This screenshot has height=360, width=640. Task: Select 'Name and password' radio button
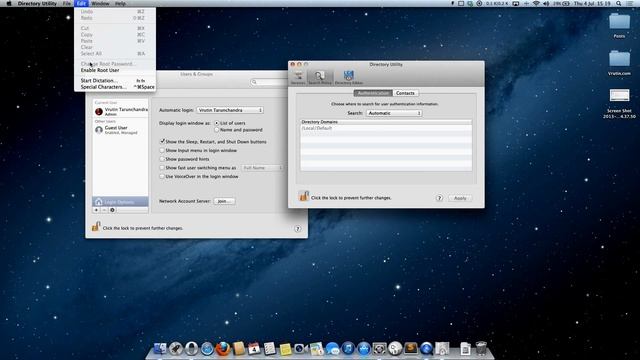(x=217, y=130)
